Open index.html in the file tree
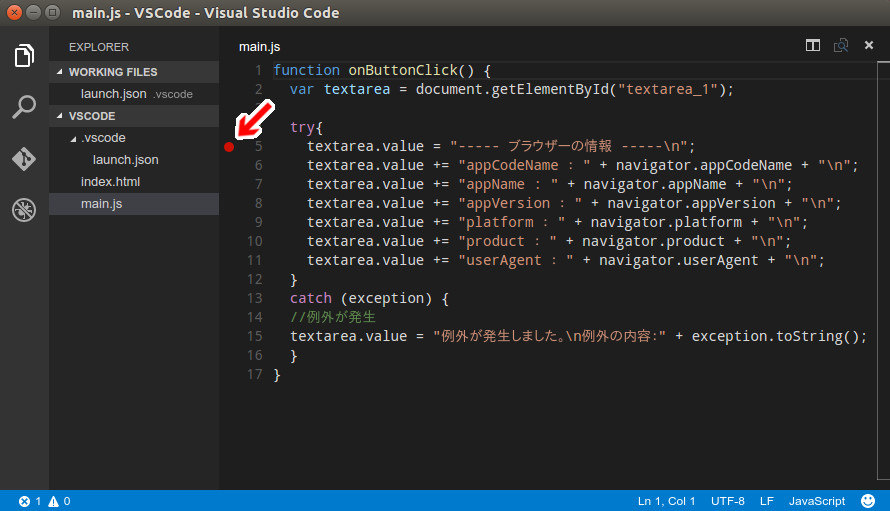This screenshot has width=890, height=511. pyautogui.click(x=134, y=182)
